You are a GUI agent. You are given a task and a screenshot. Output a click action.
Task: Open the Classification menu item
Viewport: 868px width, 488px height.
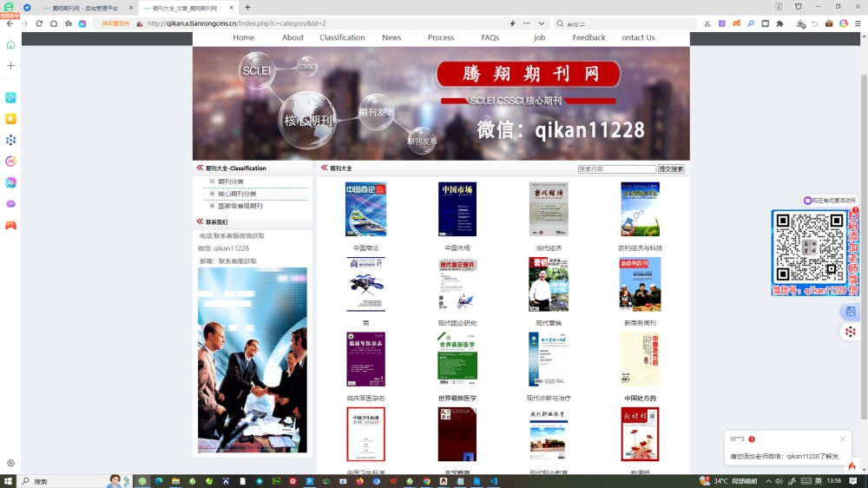pos(342,37)
